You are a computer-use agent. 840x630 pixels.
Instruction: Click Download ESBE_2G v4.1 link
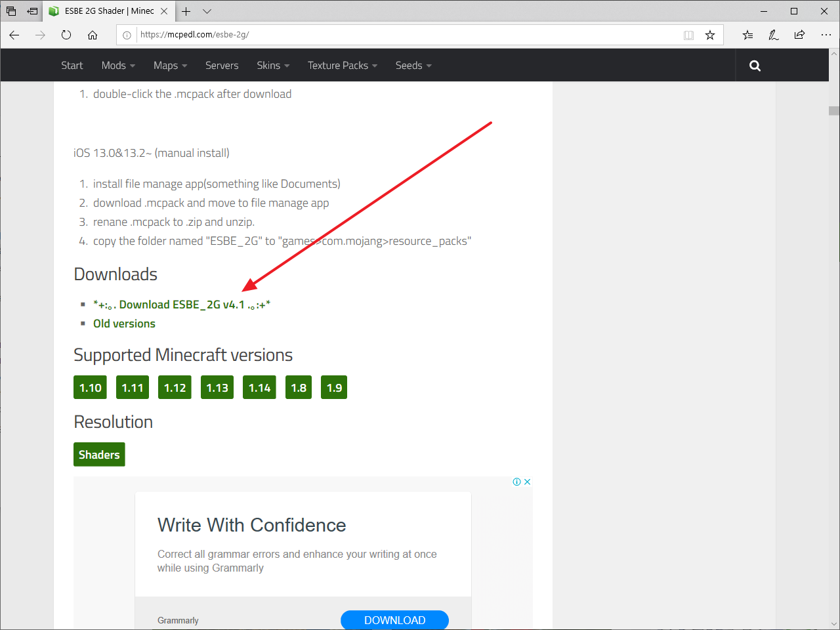point(182,304)
